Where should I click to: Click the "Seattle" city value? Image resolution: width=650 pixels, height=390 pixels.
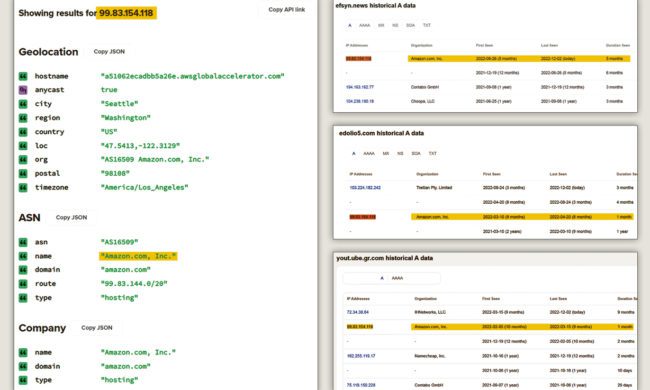(x=119, y=104)
